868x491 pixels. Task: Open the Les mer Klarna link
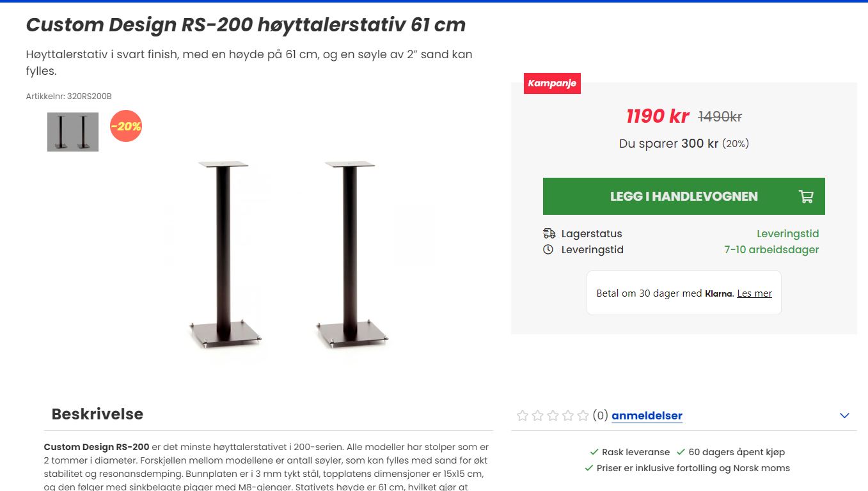(754, 293)
